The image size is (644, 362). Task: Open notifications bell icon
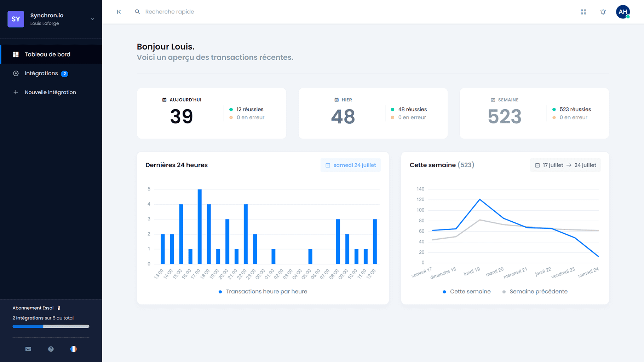click(603, 12)
